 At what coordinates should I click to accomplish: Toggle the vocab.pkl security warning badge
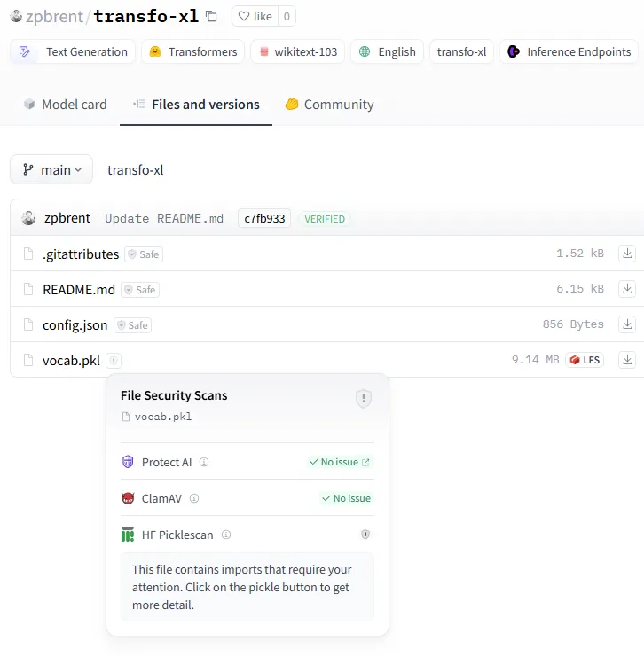pyautogui.click(x=114, y=360)
